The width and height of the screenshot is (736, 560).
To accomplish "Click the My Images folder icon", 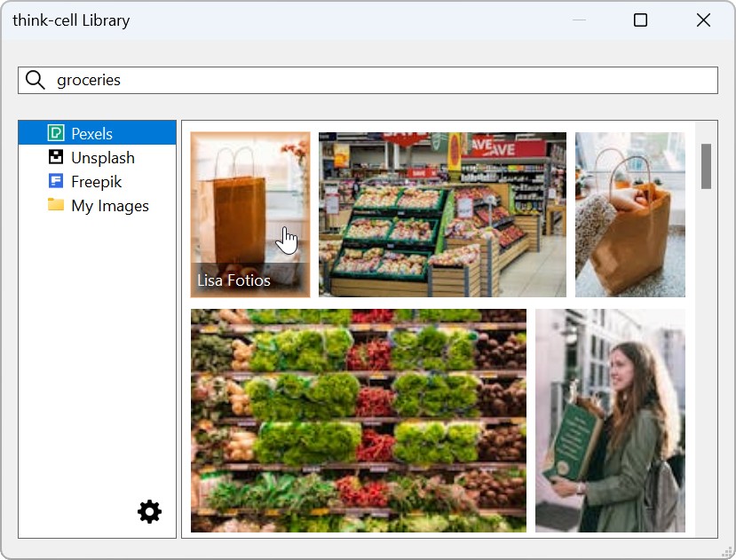I will 56,205.
